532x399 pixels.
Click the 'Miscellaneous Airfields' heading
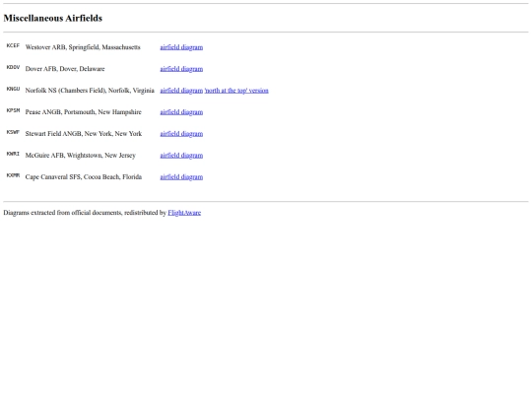point(53,18)
